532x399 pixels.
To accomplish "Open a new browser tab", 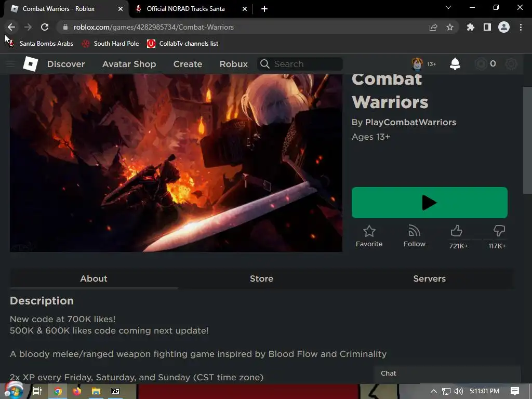I will 264,9.
